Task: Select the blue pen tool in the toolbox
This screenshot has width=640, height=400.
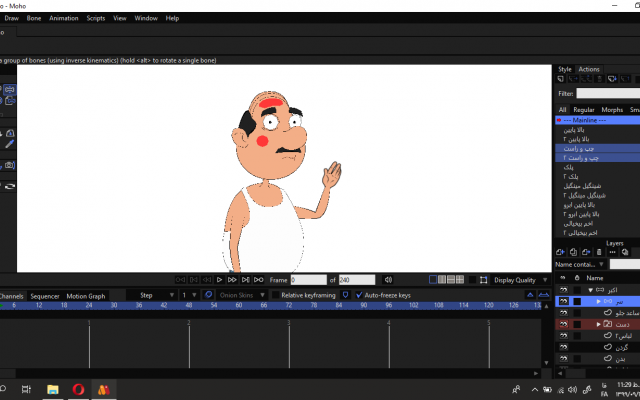Action: click(x=9, y=144)
